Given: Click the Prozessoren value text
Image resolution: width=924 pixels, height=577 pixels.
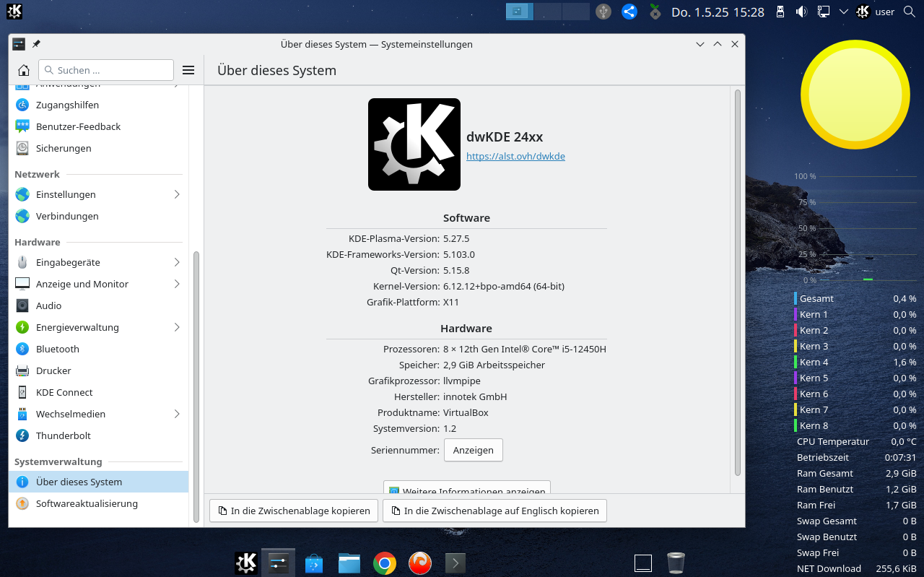Looking at the screenshot, I should pyautogui.click(x=525, y=349).
